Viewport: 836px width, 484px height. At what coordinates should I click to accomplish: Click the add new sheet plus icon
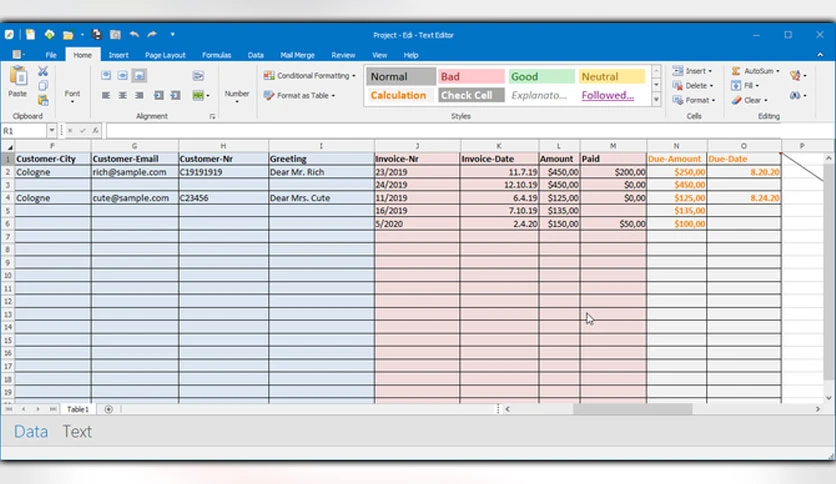click(108, 409)
